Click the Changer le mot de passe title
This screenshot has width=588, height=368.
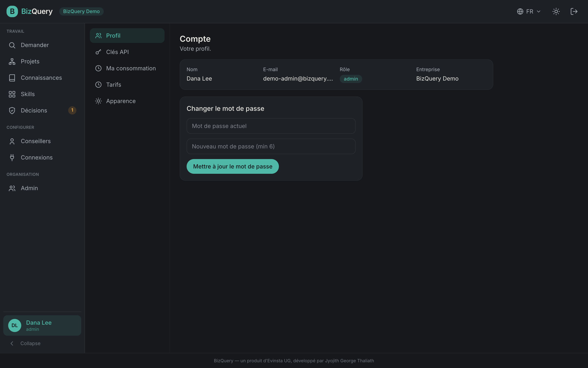coord(225,109)
